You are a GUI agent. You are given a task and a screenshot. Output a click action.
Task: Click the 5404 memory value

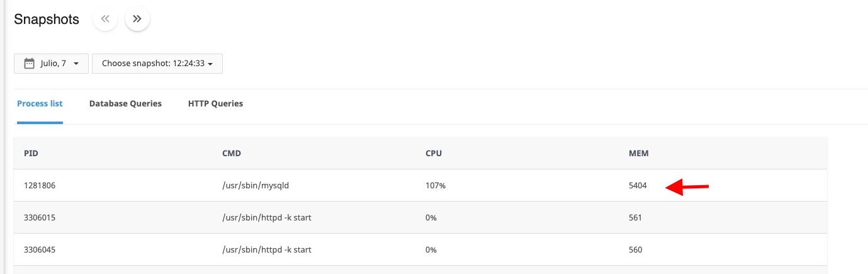(638, 186)
